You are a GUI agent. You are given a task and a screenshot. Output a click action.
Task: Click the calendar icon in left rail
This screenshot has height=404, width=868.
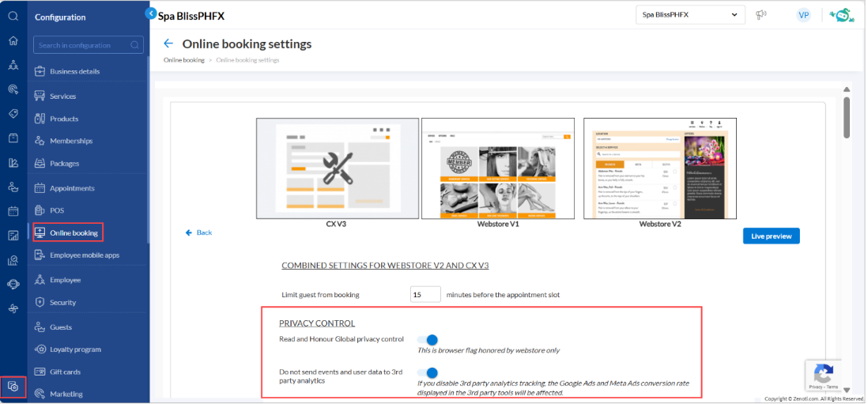point(13,211)
